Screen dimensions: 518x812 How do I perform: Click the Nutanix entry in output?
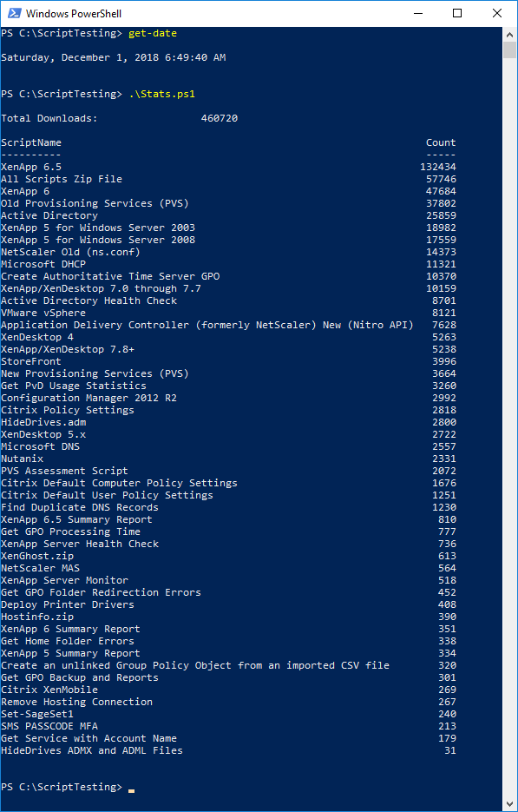coord(23,459)
